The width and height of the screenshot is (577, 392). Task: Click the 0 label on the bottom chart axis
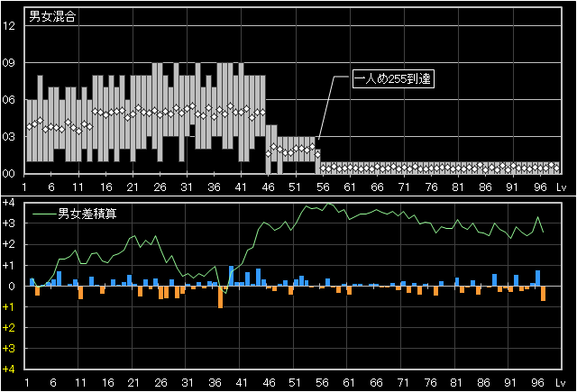tap(12, 286)
